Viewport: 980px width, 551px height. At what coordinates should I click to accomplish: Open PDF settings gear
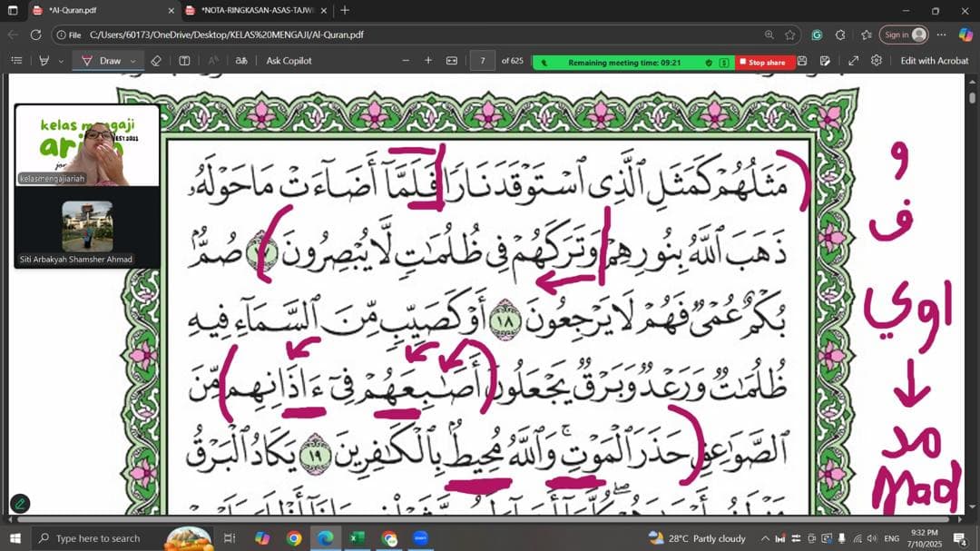click(877, 61)
